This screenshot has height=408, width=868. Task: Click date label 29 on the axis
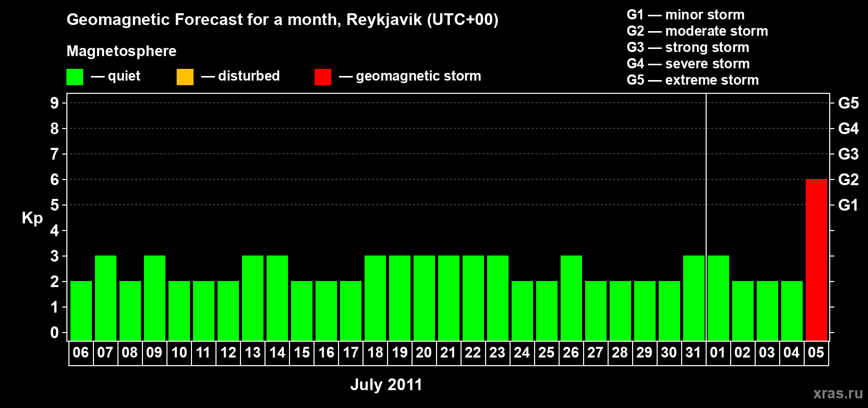644,352
